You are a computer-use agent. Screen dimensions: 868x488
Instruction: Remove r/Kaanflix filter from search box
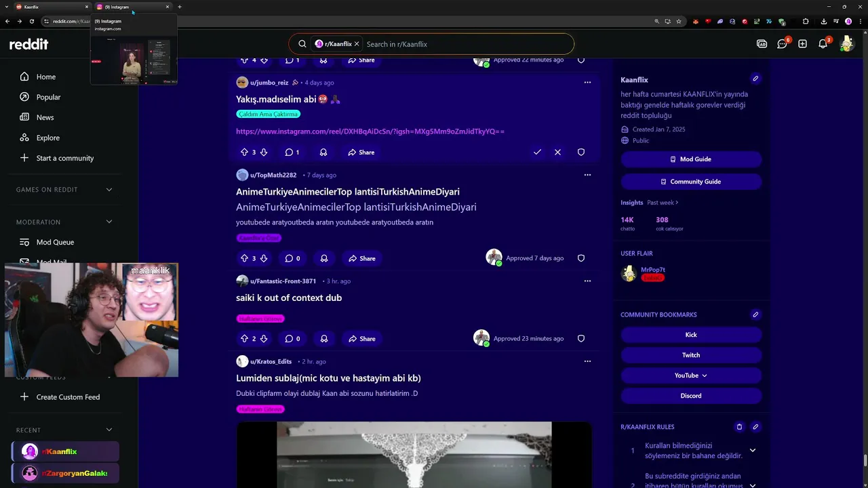pyautogui.click(x=357, y=44)
